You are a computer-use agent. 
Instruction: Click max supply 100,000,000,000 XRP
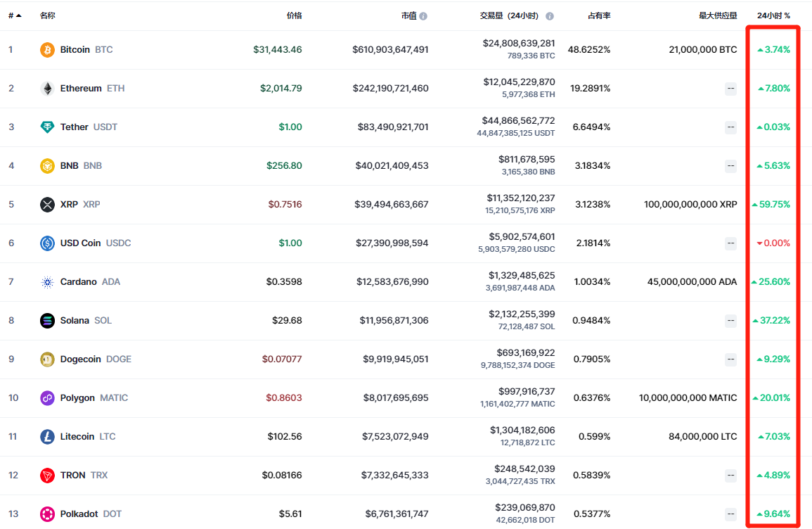690,205
